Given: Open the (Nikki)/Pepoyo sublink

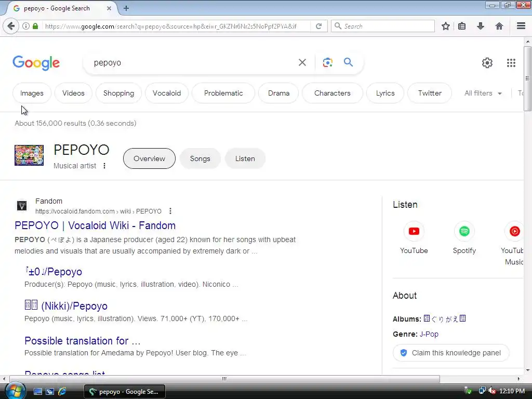Looking at the screenshot, I should 66,306.
